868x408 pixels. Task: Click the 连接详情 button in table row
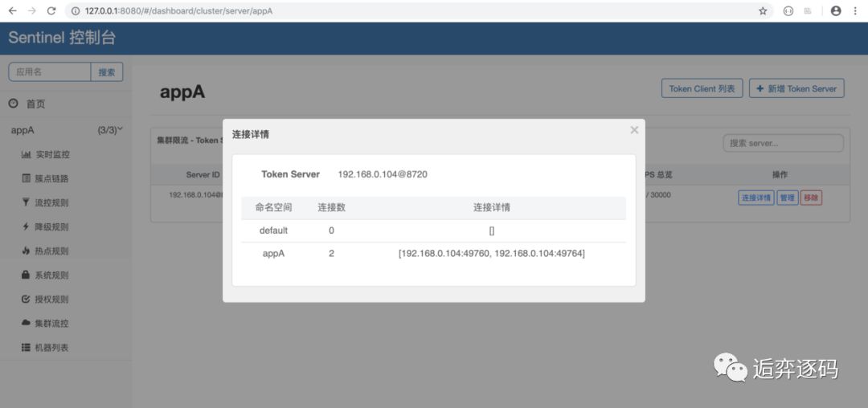[755, 198]
